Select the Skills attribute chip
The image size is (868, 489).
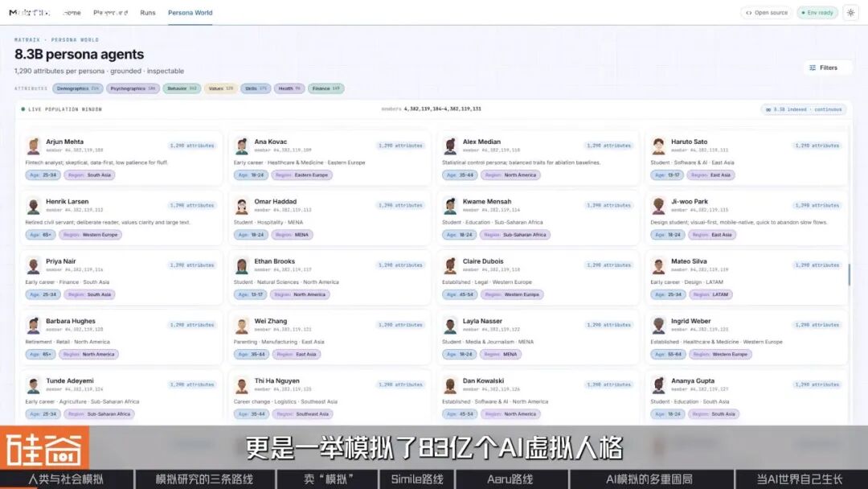click(256, 88)
